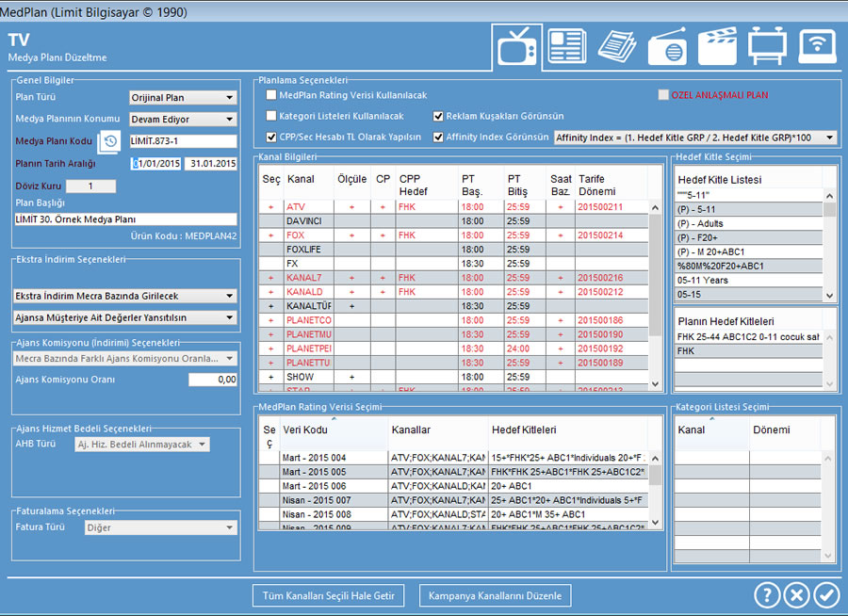Switch to the newspaper media icon

point(567,46)
